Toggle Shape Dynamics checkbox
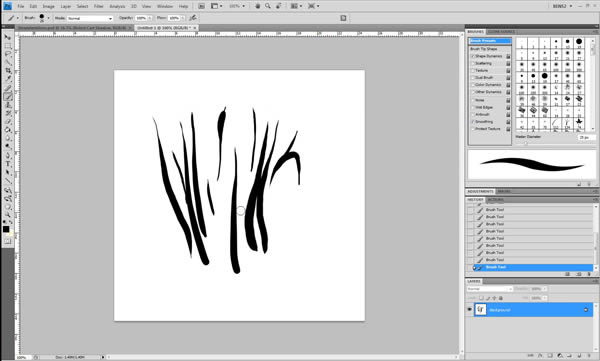Screen dimensions: 600x361 point(473,56)
